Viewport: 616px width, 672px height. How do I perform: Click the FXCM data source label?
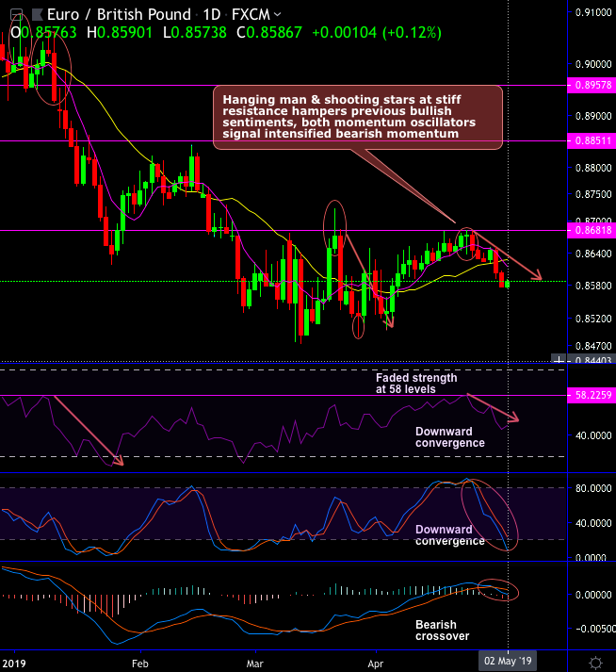coord(251,14)
